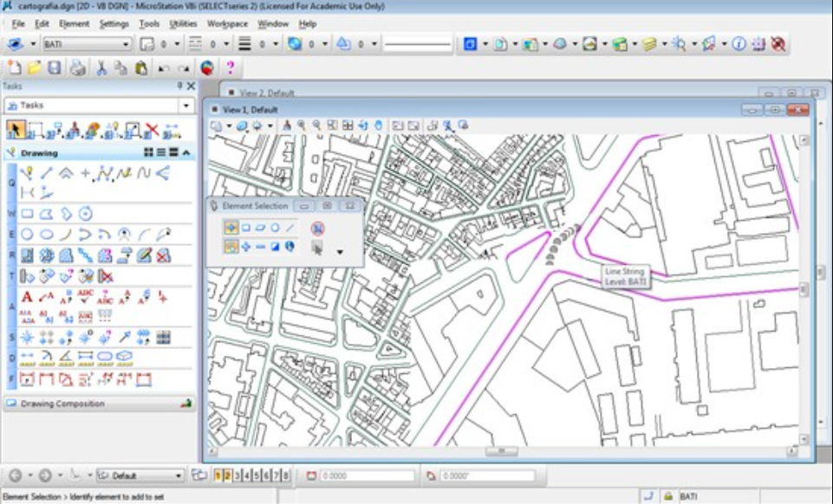Screen dimensions: 833x504
Task: Toggle view 2 button in view groups
Action: [227, 475]
